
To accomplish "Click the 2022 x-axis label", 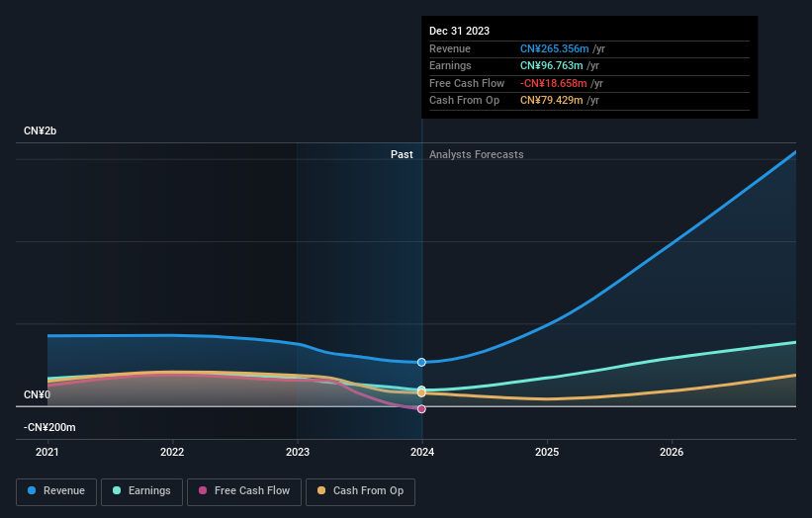I will click(x=172, y=452).
